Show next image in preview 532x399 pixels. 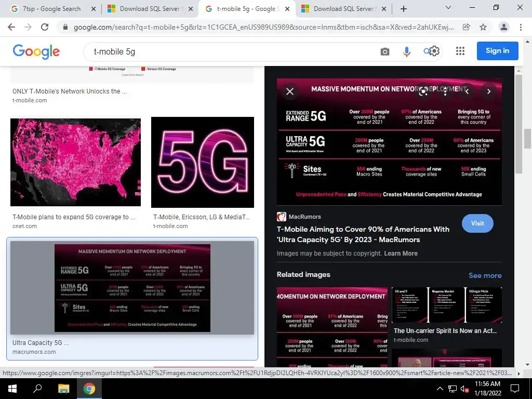coord(488,91)
